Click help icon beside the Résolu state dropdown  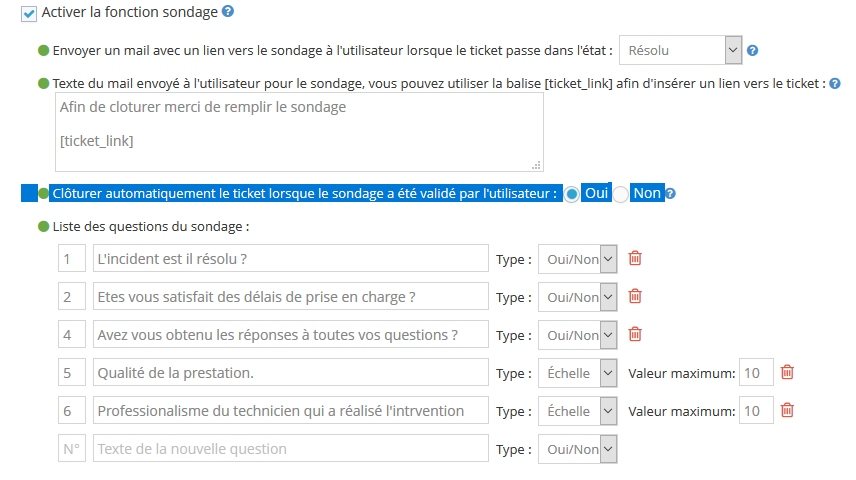click(752, 50)
